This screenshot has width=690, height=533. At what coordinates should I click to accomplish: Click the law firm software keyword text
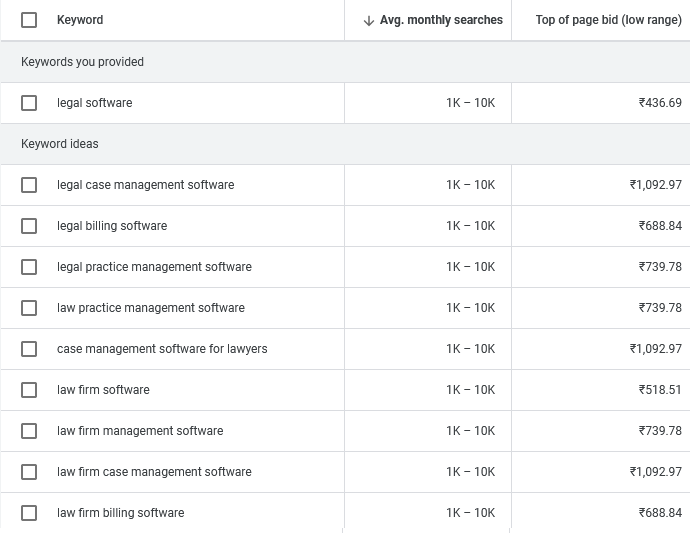(x=103, y=390)
